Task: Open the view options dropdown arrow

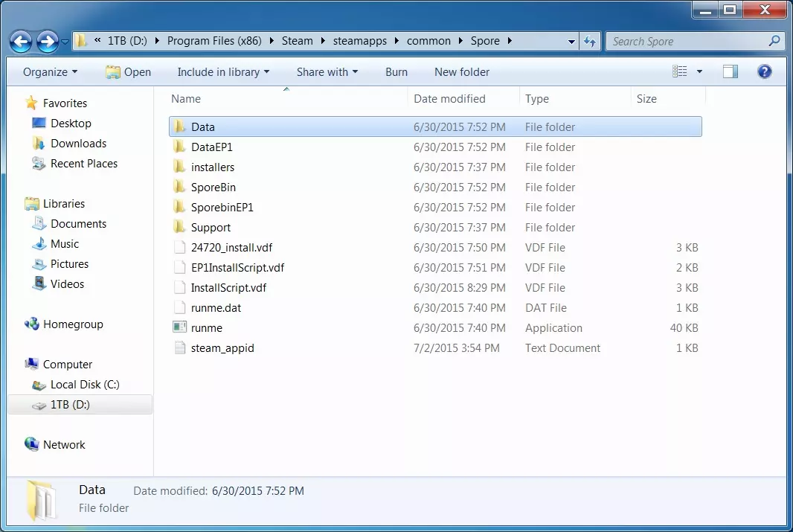Action: 699,72
